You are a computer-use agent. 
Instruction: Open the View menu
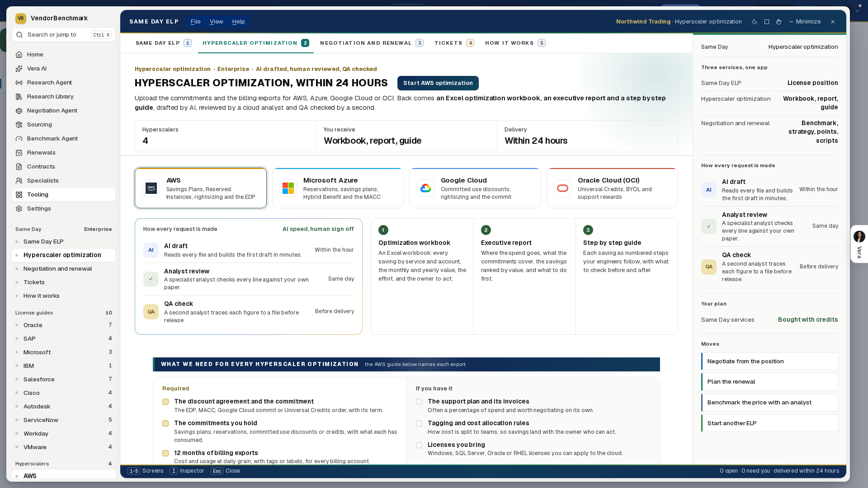[217, 22]
